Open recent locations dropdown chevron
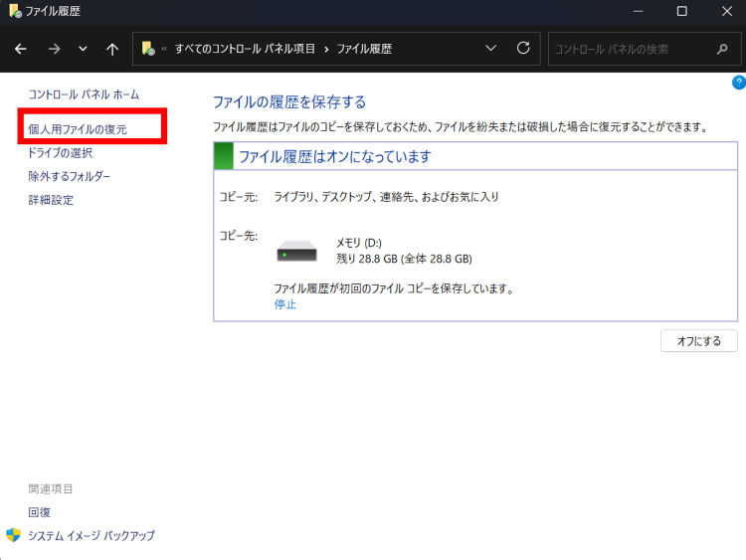This screenshot has height=560, width=746. tap(83, 49)
